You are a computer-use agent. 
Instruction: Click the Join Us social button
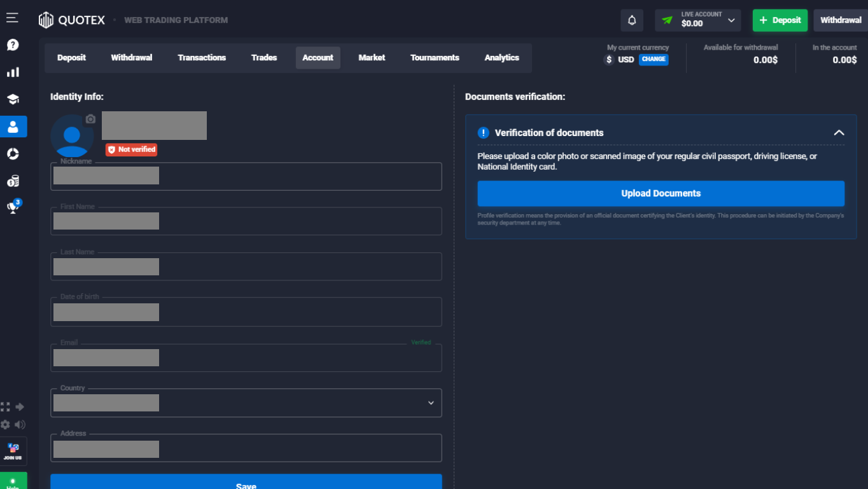click(13, 451)
